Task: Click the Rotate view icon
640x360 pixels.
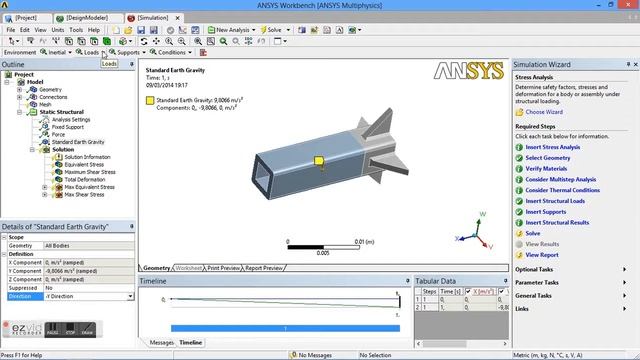Action: point(144,41)
